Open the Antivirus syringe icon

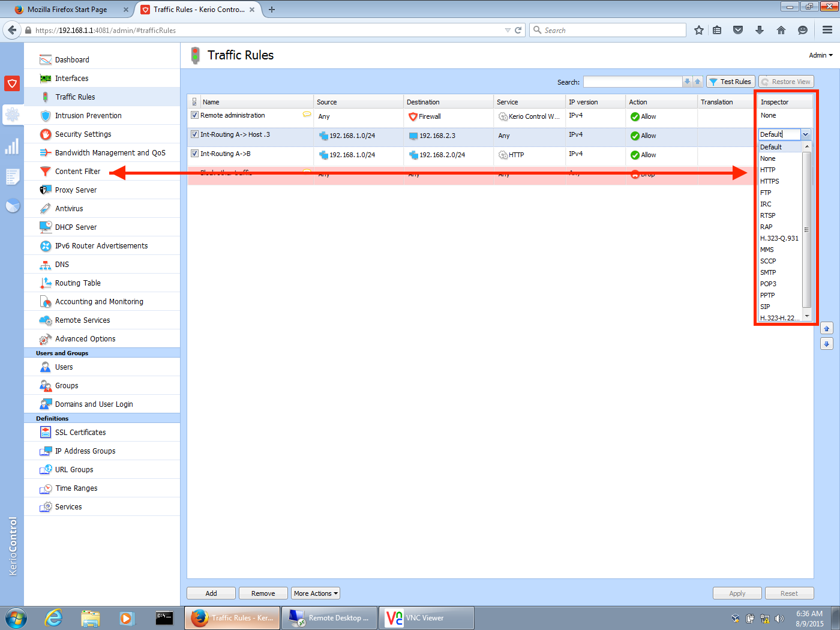point(46,208)
